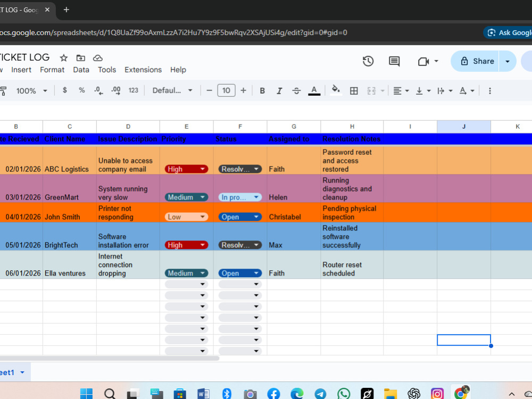Click the Move to folder icon
The width and height of the screenshot is (532, 399).
80,58
